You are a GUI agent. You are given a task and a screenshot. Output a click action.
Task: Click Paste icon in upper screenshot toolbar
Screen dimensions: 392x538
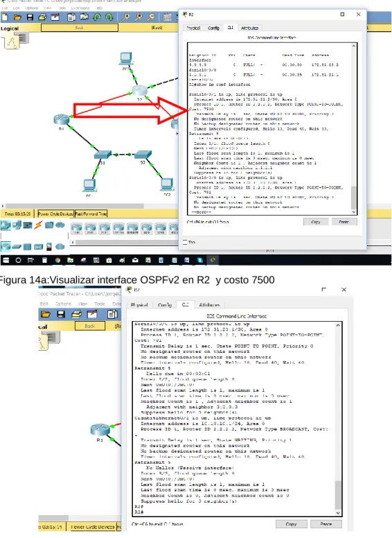(x=84, y=17)
